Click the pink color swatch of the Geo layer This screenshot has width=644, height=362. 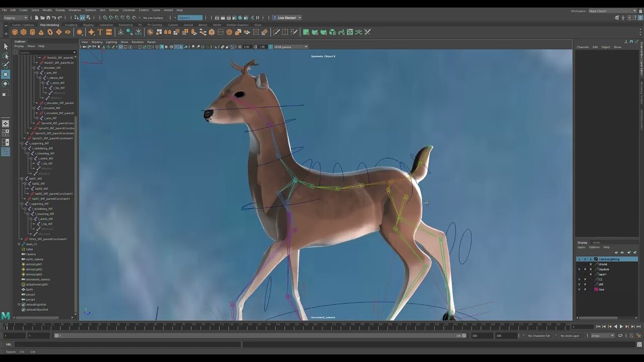596,290
